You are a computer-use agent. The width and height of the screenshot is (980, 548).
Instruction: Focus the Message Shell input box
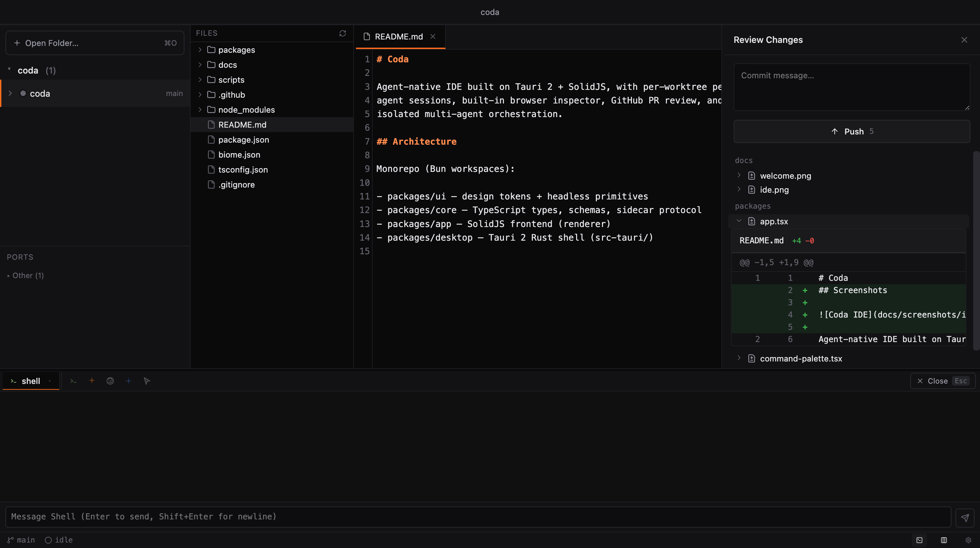pos(478,517)
